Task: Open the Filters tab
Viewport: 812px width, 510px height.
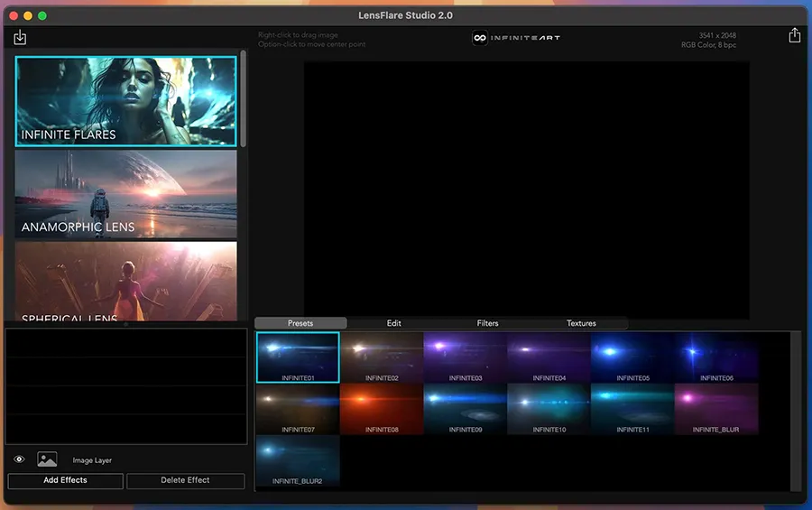Action: 487,323
